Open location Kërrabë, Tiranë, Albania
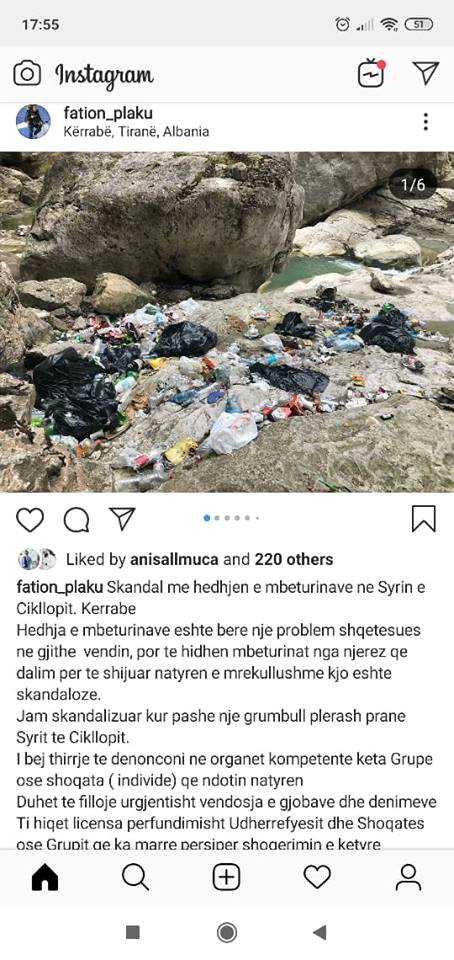The height and width of the screenshot is (960, 454). point(136,131)
